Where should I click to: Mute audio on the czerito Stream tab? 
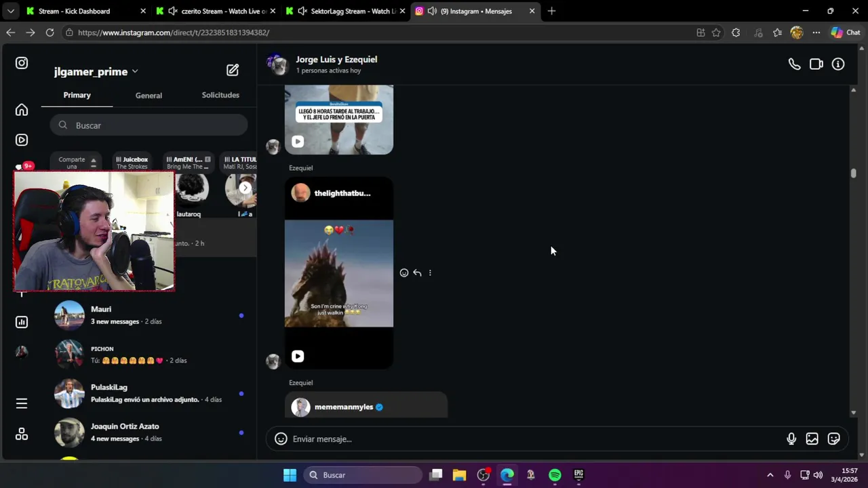pos(172,11)
